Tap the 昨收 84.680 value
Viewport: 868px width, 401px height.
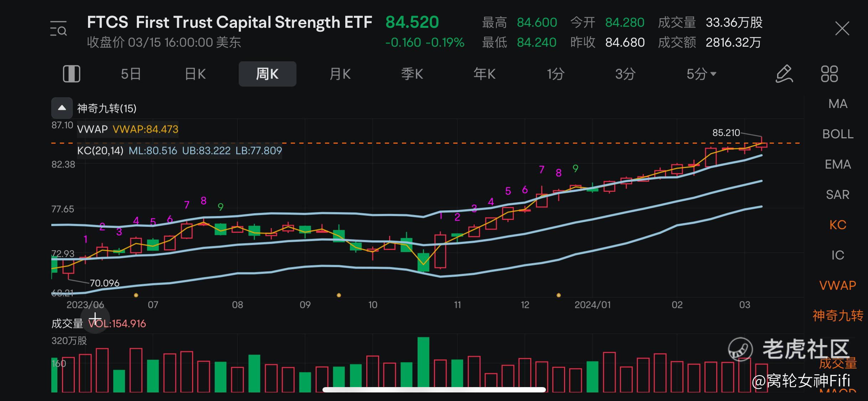coord(625,42)
